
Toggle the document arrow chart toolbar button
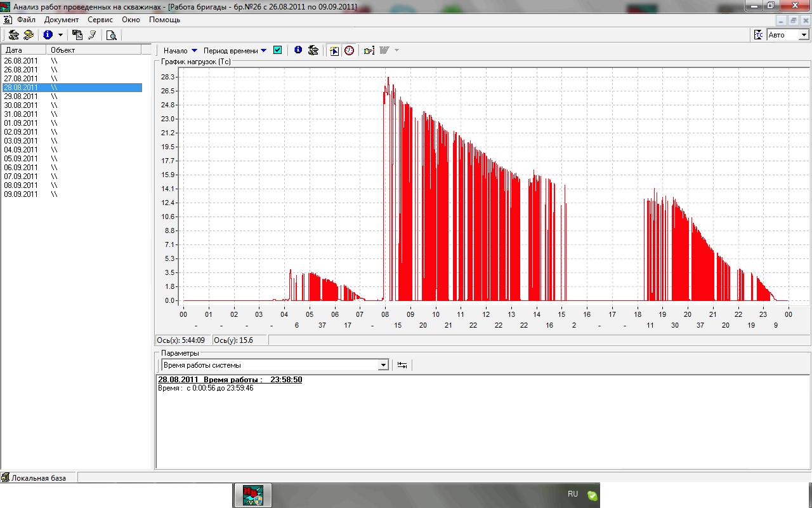[334, 50]
